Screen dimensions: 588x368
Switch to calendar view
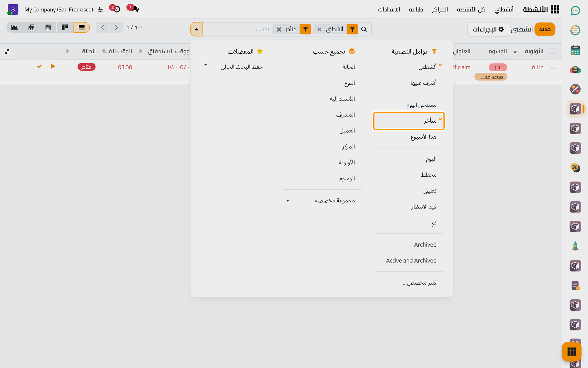tap(48, 28)
